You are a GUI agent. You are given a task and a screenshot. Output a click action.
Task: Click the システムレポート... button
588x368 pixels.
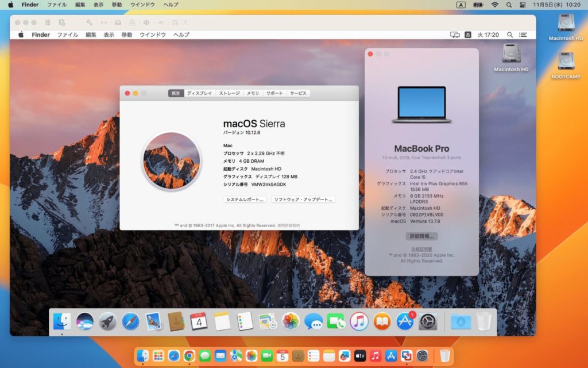tap(245, 200)
